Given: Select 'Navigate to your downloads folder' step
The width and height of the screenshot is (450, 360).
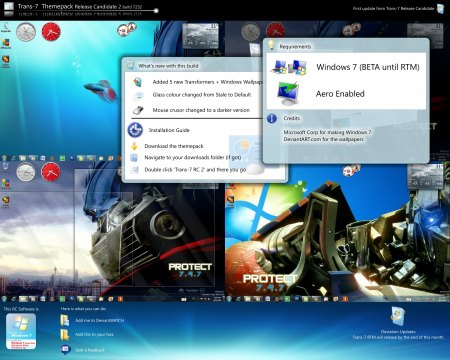Looking at the screenshot, I should 193,157.
